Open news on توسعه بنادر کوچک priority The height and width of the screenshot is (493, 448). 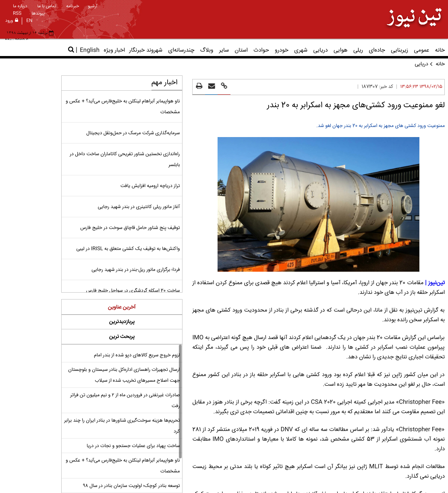point(131,486)
